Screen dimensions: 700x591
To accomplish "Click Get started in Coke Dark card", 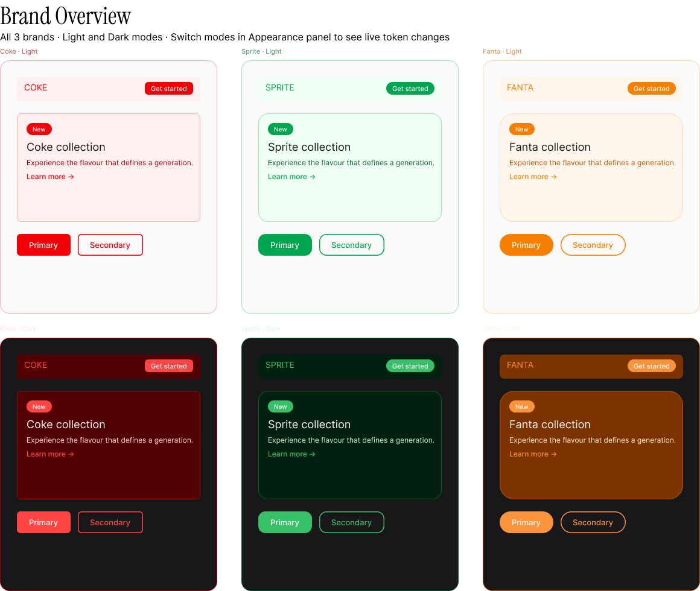I will click(x=169, y=365).
